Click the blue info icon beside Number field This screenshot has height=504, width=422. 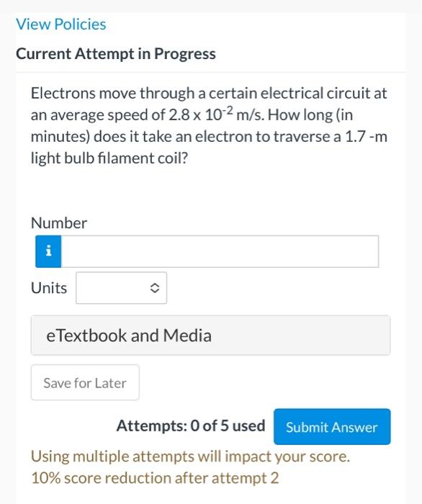pyautogui.click(x=48, y=251)
